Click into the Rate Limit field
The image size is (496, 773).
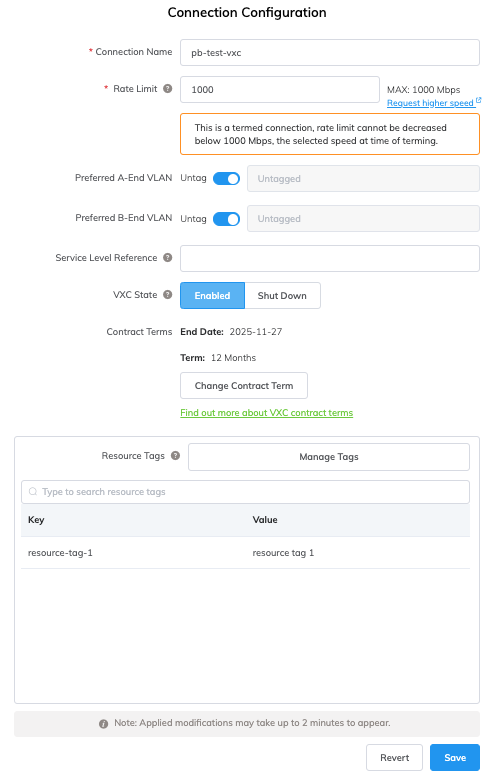click(280, 90)
